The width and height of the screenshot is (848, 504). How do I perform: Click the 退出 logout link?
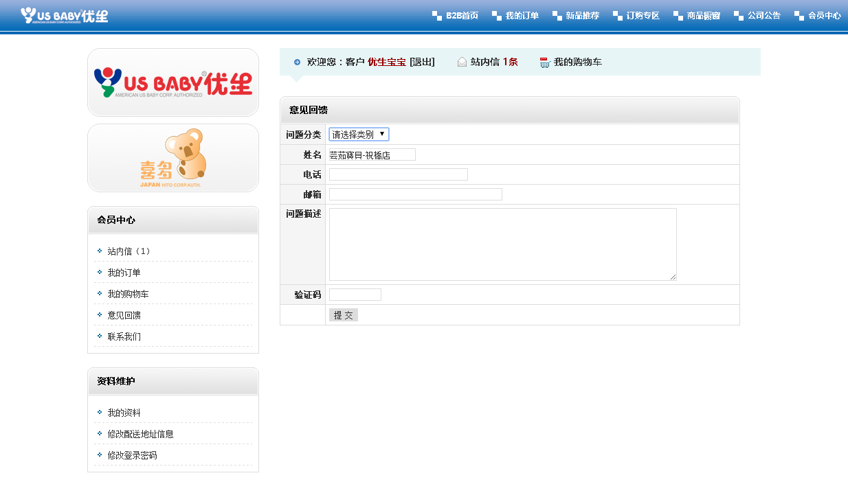(x=422, y=62)
